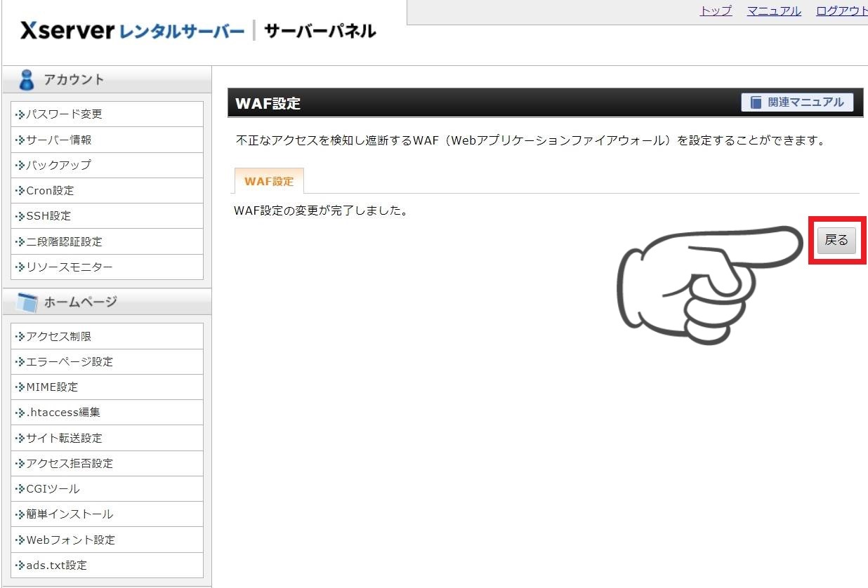Open SSH設定 in the account menu
This screenshot has height=588, width=868.
click(x=48, y=215)
